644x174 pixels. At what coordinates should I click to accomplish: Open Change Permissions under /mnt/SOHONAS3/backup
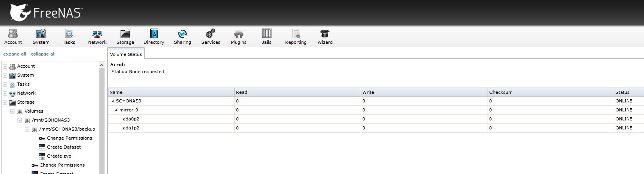pos(69,138)
